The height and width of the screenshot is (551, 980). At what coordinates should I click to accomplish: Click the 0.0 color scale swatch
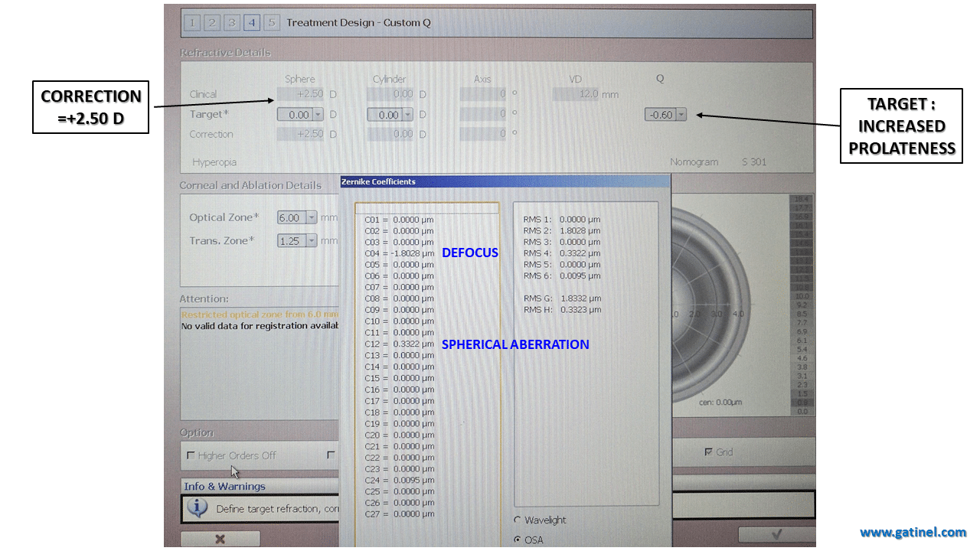click(x=801, y=412)
